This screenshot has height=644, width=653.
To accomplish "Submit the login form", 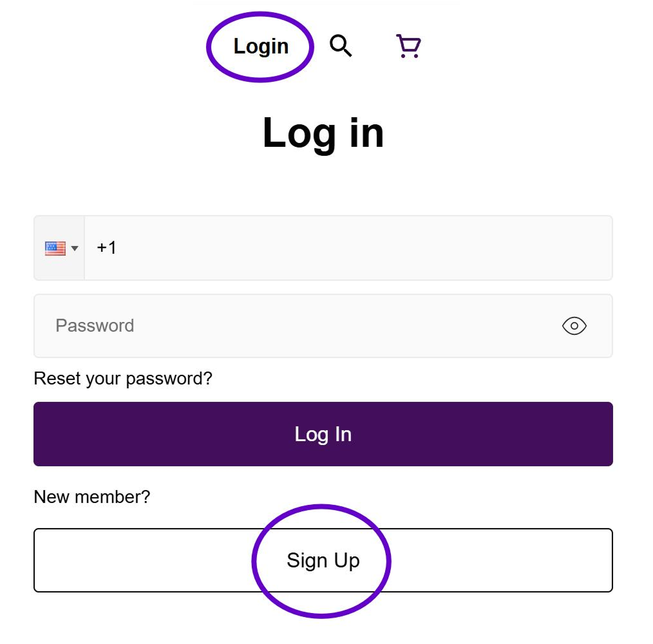I will click(x=323, y=434).
